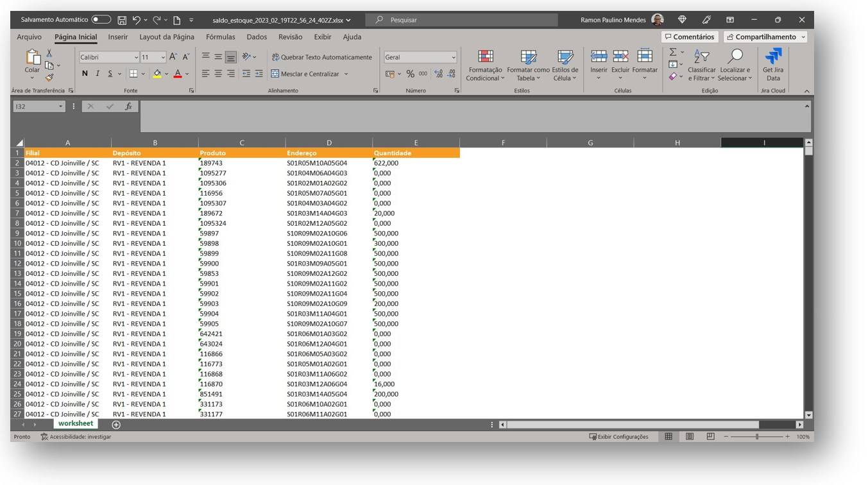
Task: Open the Calibri font name dropdown
Action: [x=135, y=57]
